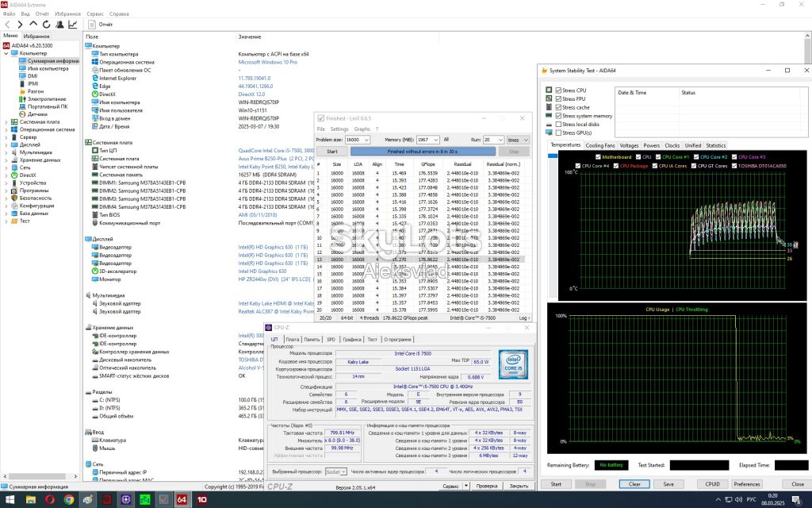Screen dimensions: 812x508
Task: Select Имя компьютера tree item
Action: [48, 68]
